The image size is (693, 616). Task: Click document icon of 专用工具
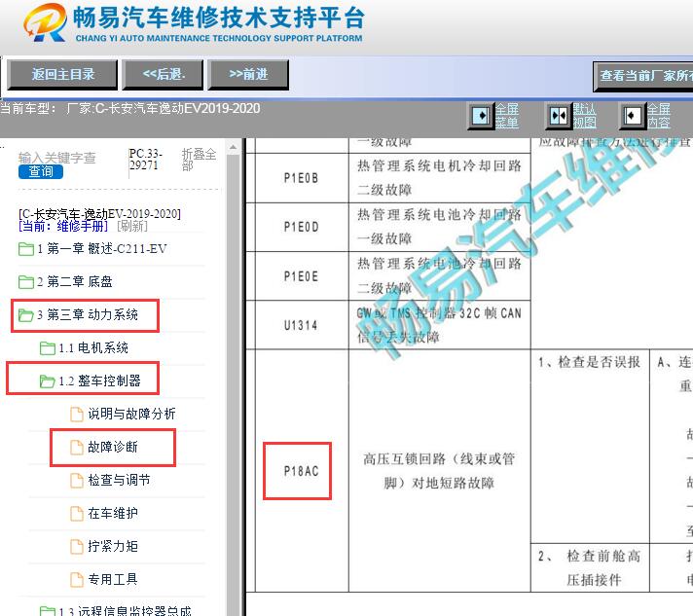(x=77, y=580)
